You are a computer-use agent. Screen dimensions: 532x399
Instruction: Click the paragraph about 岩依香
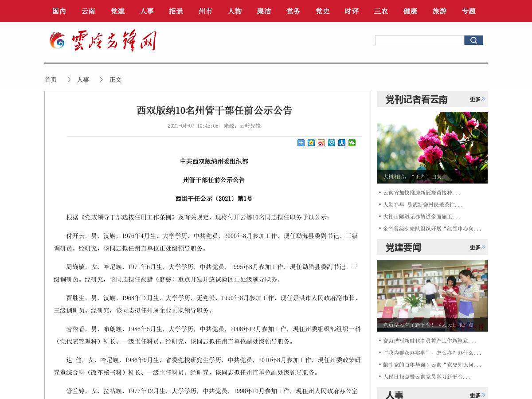(x=207, y=335)
